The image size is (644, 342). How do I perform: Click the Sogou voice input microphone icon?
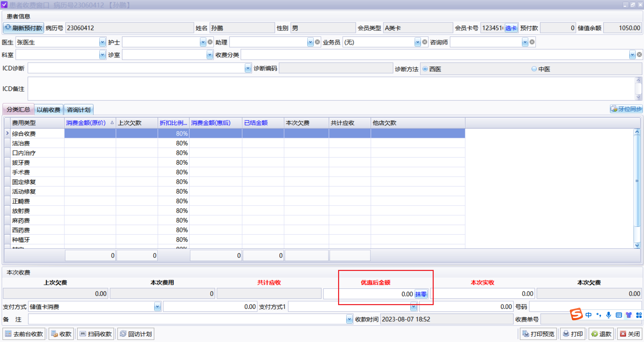click(608, 315)
